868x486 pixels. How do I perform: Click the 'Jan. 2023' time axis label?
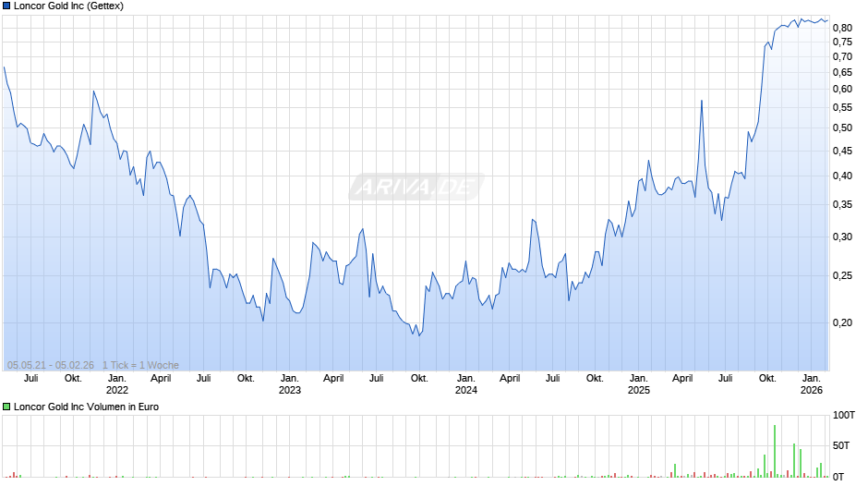(x=290, y=384)
